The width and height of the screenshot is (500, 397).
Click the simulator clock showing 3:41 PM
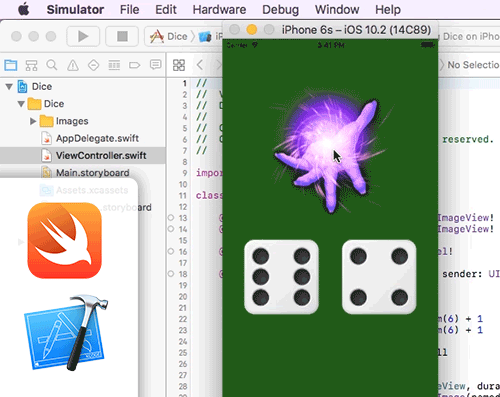(x=331, y=45)
